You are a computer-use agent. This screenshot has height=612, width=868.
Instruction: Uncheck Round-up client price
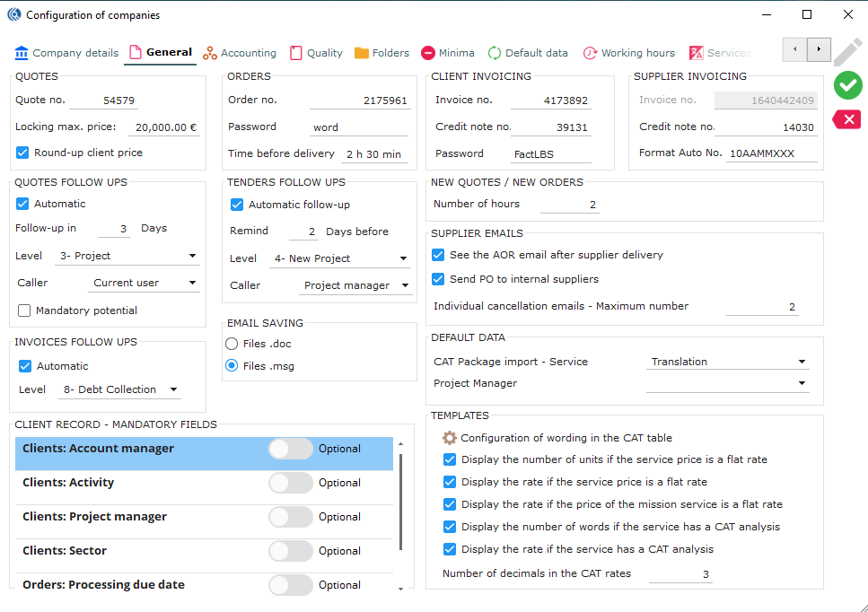(x=23, y=153)
